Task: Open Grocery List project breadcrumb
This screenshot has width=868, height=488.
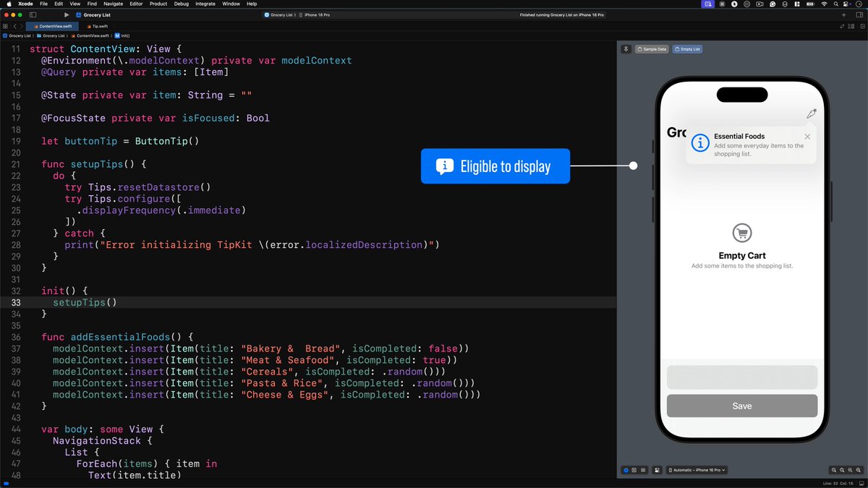Action: (17, 35)
